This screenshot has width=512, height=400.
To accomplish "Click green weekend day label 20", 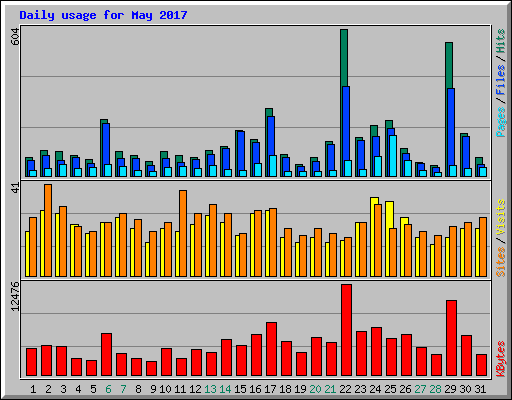I will tap(315, 389).
